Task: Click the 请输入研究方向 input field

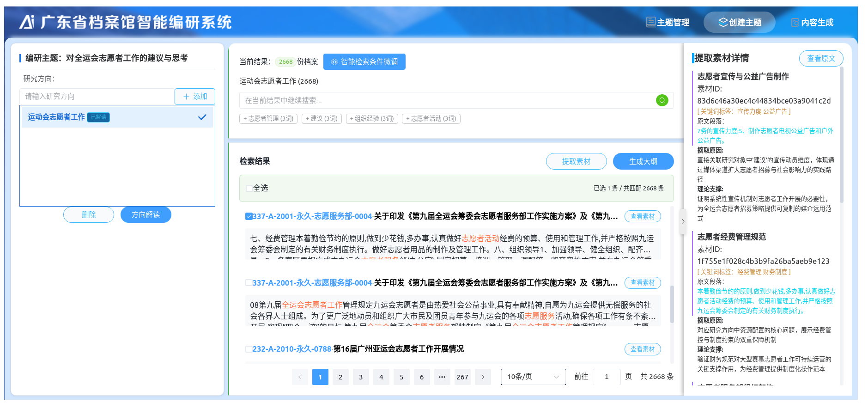Action: coord(97,96)
